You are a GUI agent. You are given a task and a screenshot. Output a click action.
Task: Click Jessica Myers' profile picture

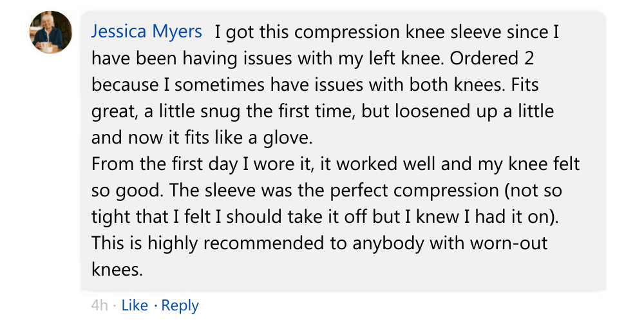point(51,32)
